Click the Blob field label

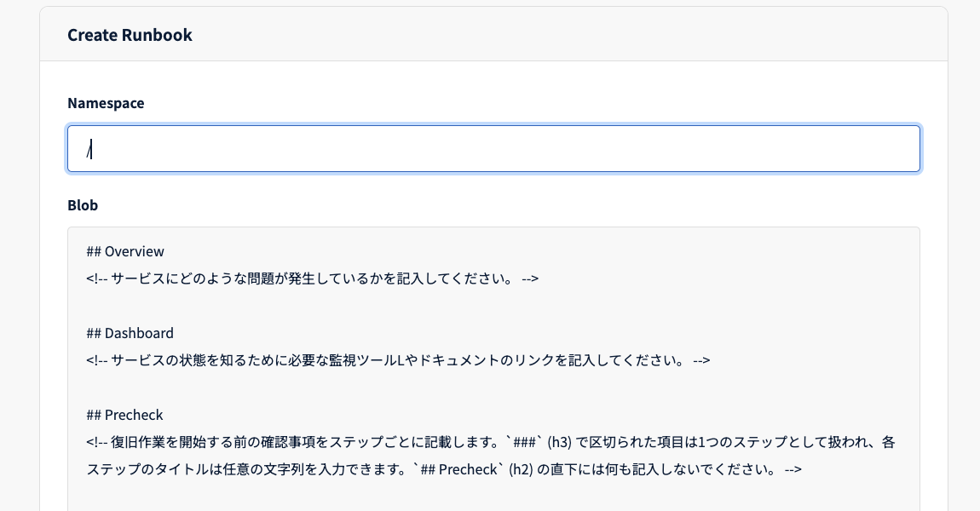[83, 205]
